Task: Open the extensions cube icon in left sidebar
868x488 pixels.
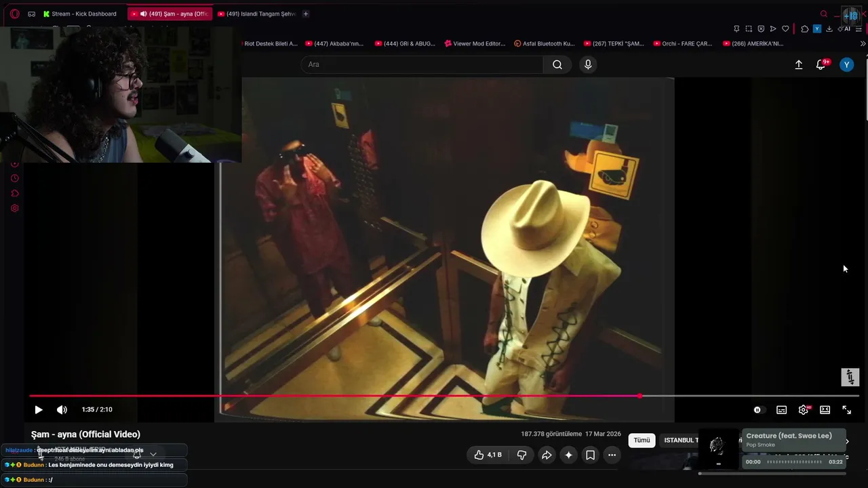Action: pos(14,193)
